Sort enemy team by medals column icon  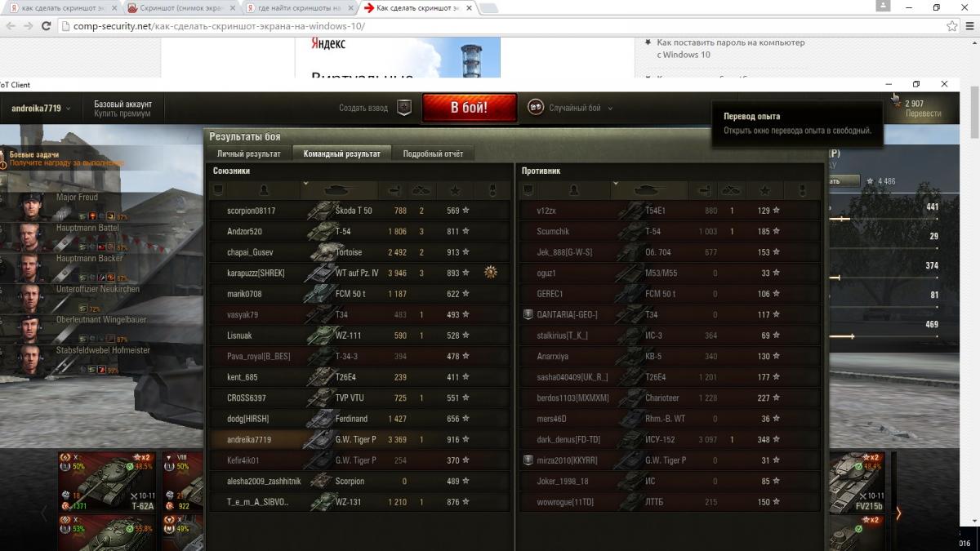(802, 190)
